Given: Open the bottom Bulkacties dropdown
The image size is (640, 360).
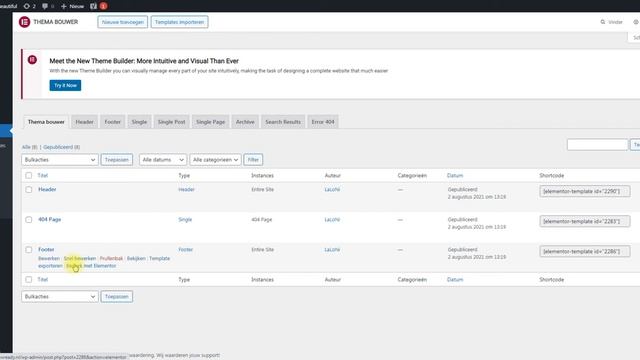Looking at the screenshot, I should click(60, 297).
